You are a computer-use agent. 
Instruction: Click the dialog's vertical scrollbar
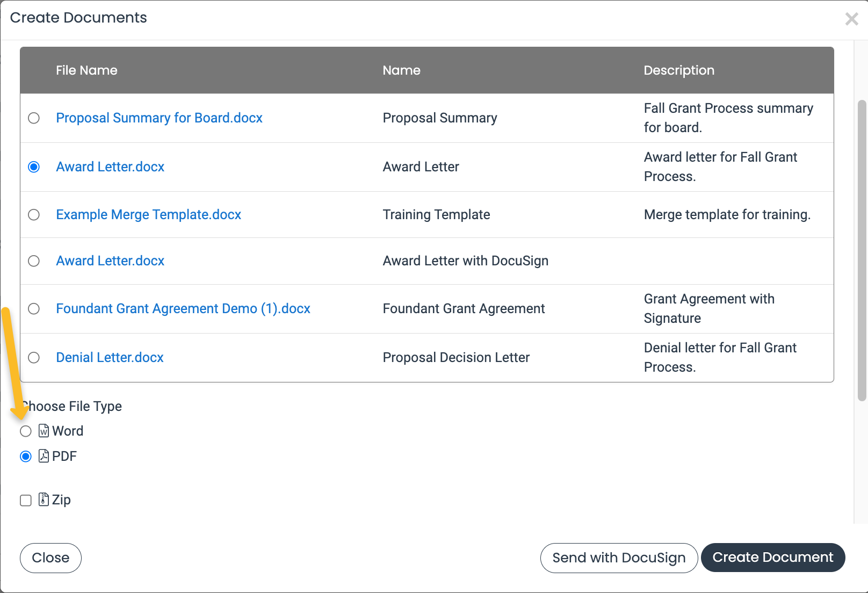click(862, 250)
